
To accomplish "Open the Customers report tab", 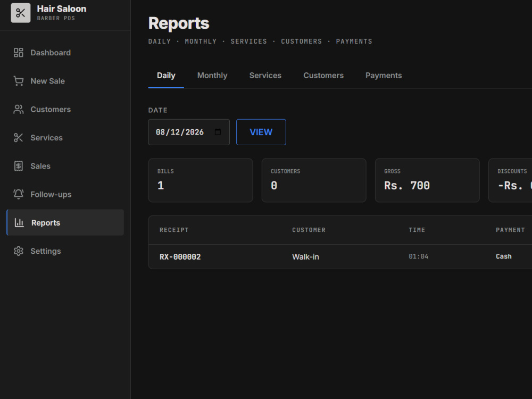I will [x=323, y=76].
